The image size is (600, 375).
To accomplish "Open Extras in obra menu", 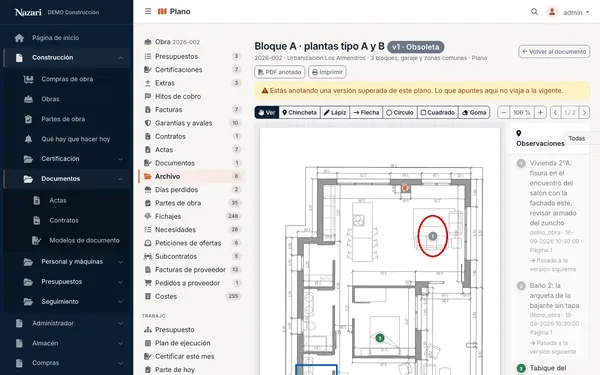I will (191, 83).
